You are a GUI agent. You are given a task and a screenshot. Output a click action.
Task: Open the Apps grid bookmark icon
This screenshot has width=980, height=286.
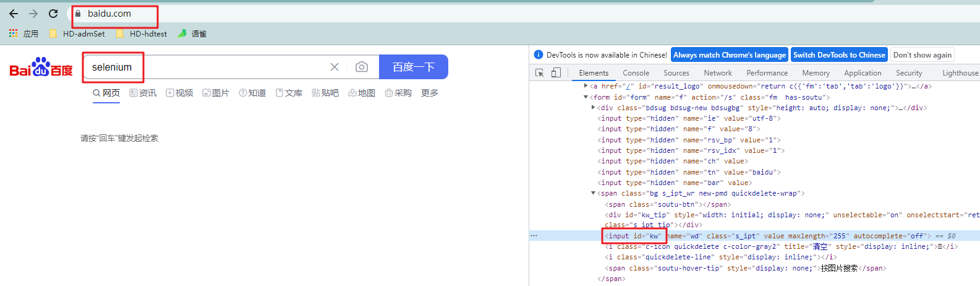point(13,33)
